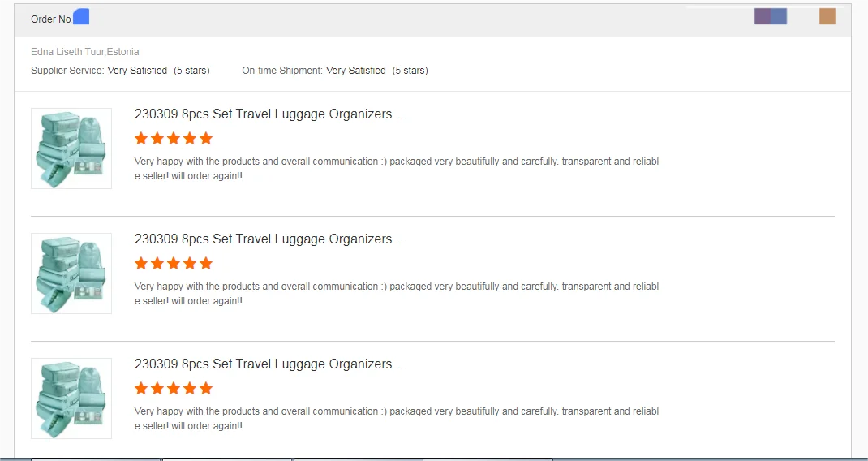Open the second '230309 8pcs Set Travel Luggage' title
Viewport: 868px width, 461px height.
[x=270, y=239]
